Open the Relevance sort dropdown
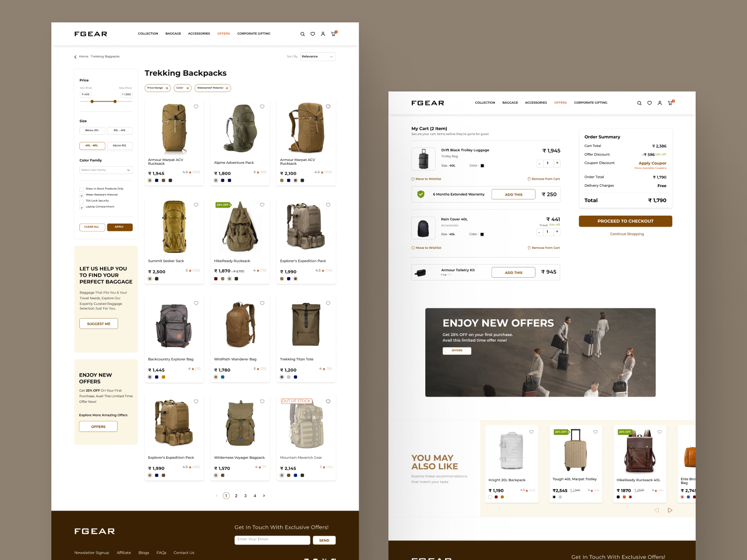 click(317, 56)
